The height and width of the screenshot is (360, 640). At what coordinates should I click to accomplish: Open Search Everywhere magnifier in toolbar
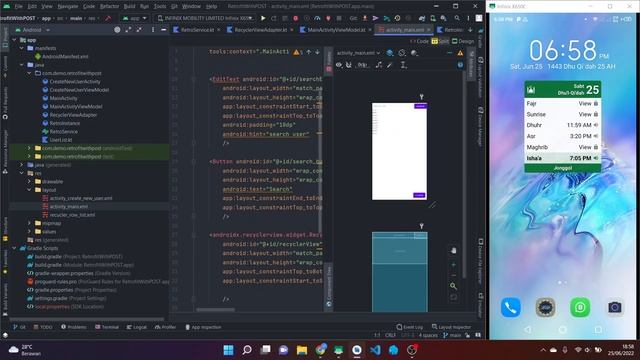457,18
